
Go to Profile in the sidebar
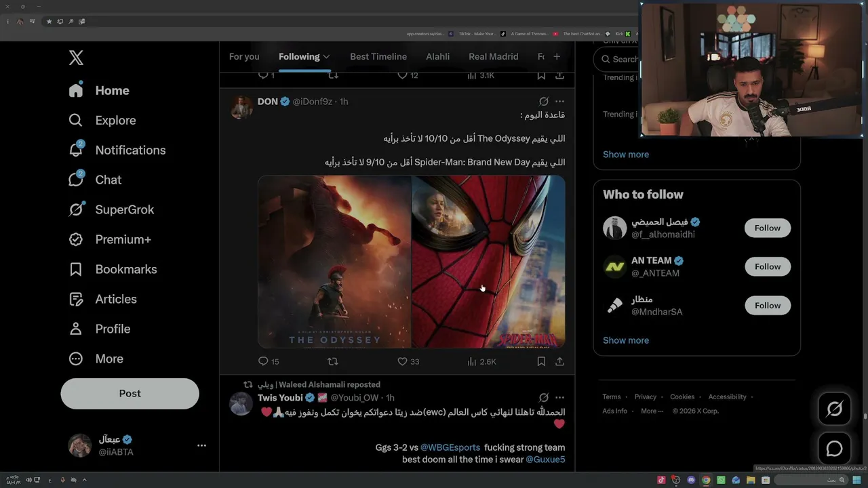(99, 329)
